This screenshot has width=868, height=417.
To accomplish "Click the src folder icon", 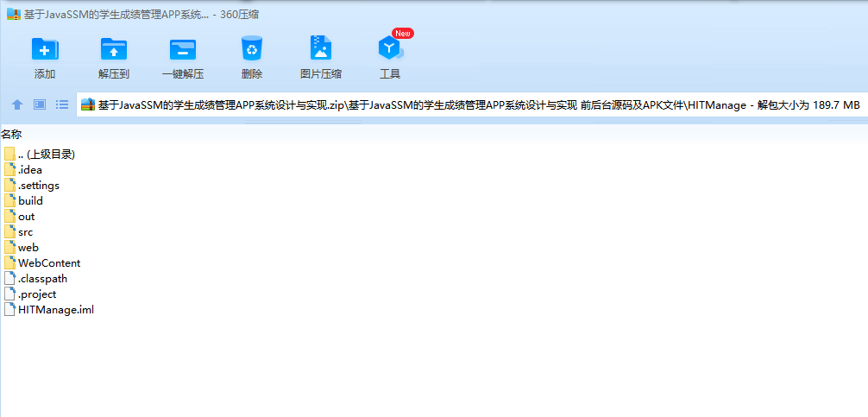I will [x=10, y=231].
